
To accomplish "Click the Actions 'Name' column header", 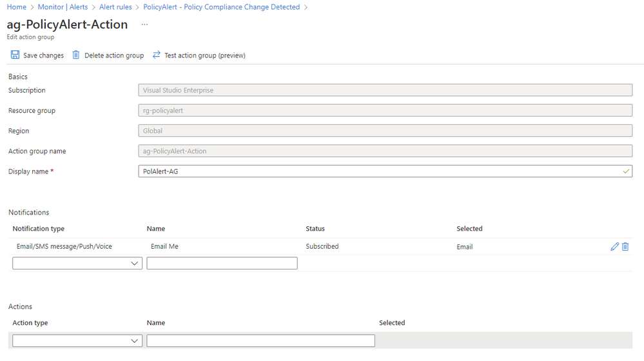I will (x=155, y=323).
